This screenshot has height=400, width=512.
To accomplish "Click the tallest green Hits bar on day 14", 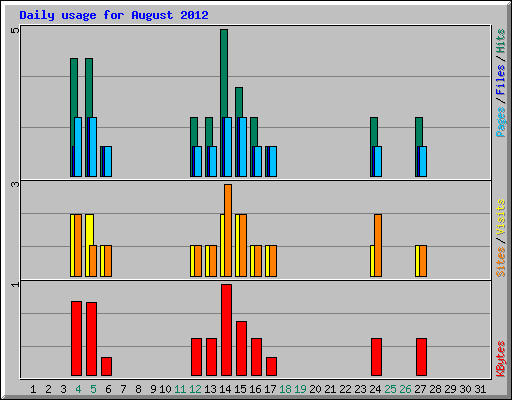I will (224, 73).
